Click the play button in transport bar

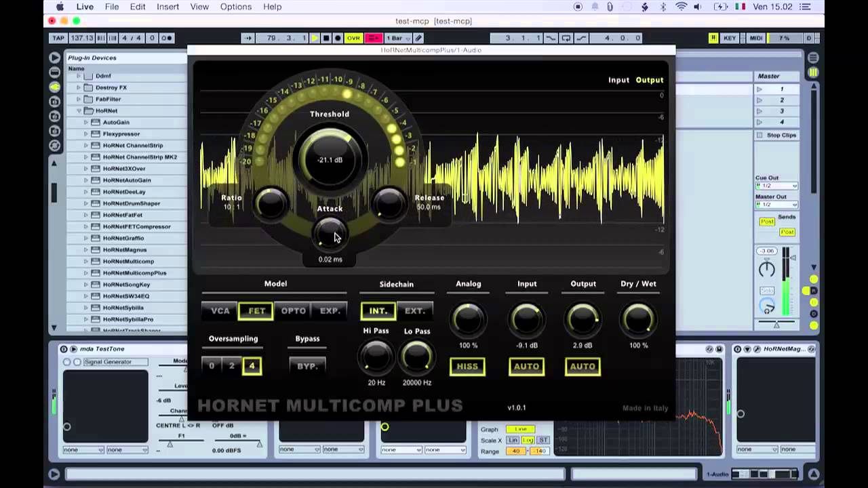pos(315,38)
